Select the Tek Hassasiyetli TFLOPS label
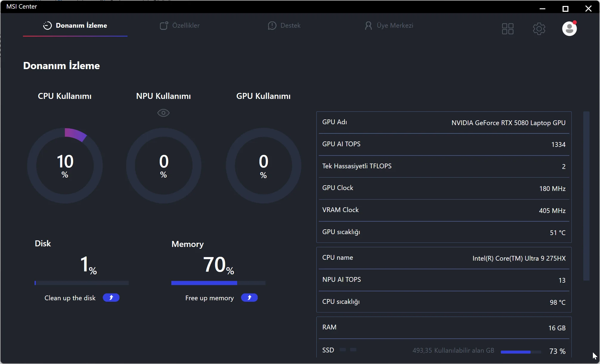 tap(357, 166)
